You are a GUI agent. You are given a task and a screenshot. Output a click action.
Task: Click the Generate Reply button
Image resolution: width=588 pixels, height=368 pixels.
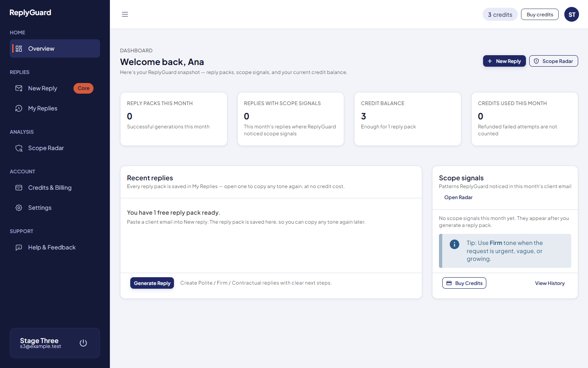tap(152, 283)
